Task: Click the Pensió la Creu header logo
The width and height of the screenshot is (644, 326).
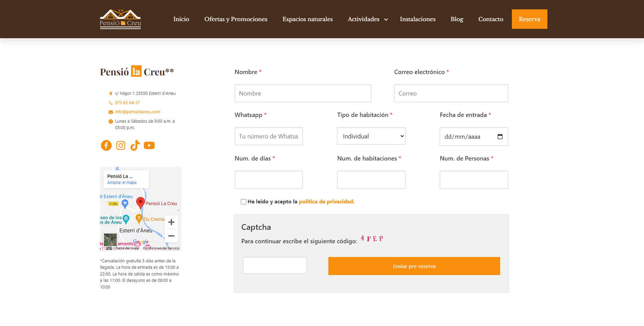Action: pos(120,19)
